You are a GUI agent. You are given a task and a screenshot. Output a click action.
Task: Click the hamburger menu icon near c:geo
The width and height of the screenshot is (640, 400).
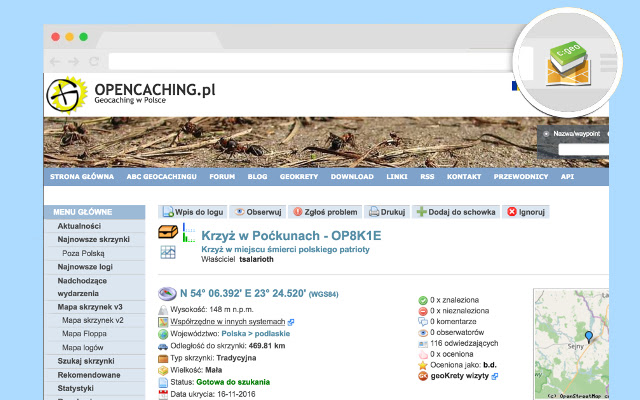608,62
